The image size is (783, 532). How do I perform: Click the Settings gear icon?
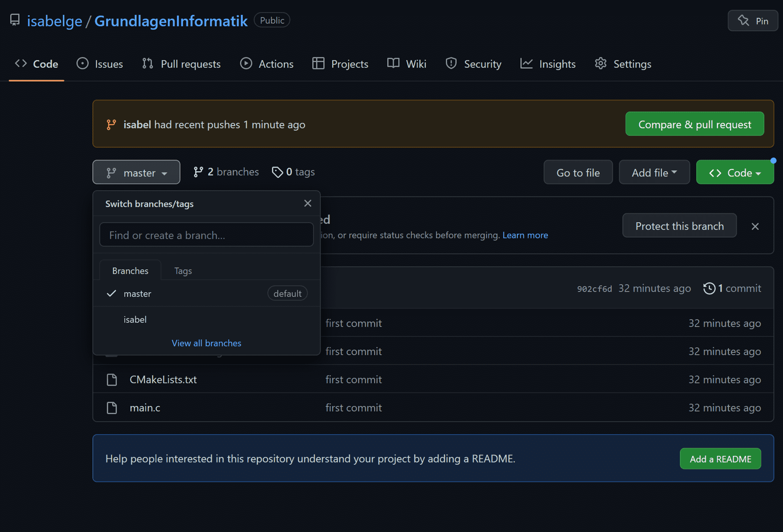601,63
